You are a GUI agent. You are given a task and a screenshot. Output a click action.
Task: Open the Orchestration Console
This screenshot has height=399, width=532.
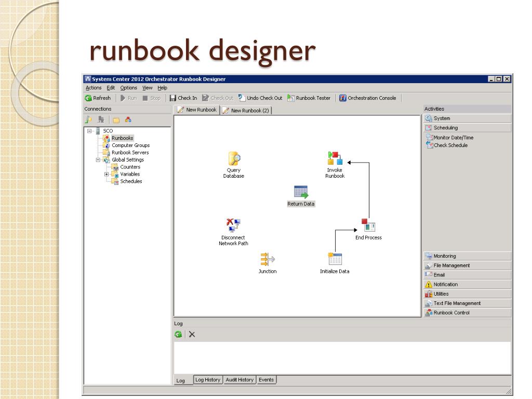(367, 98)
